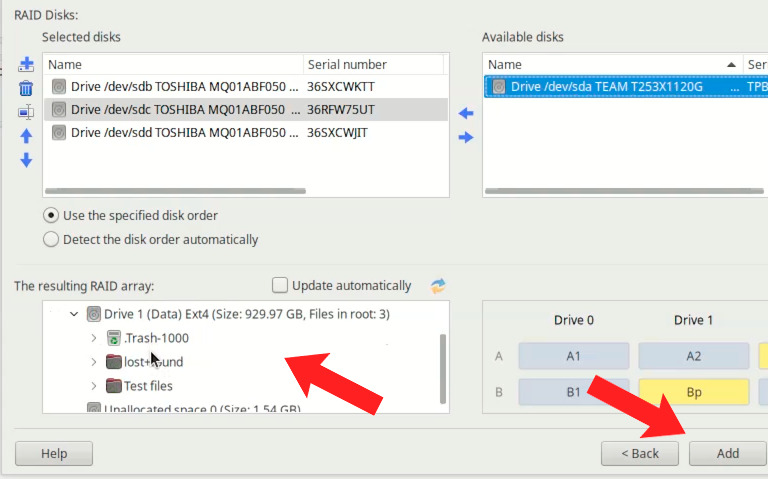
Task: Click Selected disks horizontal scrollbar
Action: [x=175, y=191]
